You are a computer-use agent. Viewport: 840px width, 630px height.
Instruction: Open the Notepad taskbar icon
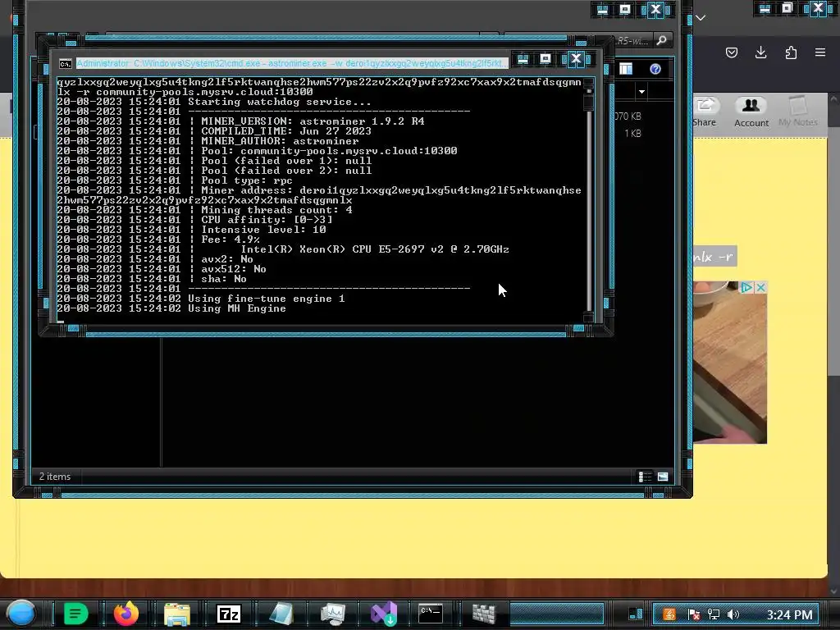281,614
